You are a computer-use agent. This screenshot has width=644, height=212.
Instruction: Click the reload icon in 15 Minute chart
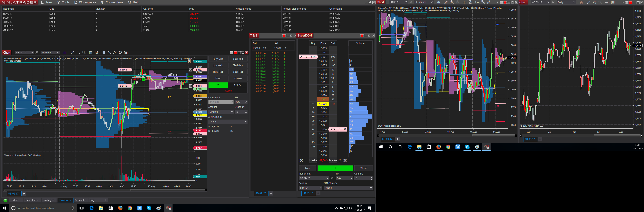coord(120,53)
